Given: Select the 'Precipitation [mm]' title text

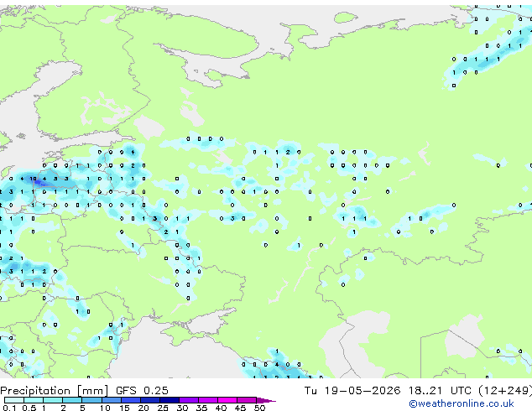Looking at the screenshot, I should [x=55, y=391].
